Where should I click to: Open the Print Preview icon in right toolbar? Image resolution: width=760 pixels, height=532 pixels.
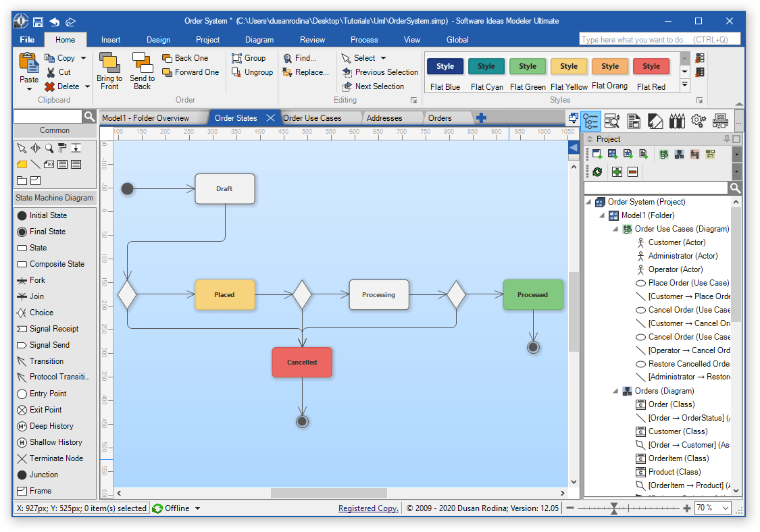tap(721, 120)
